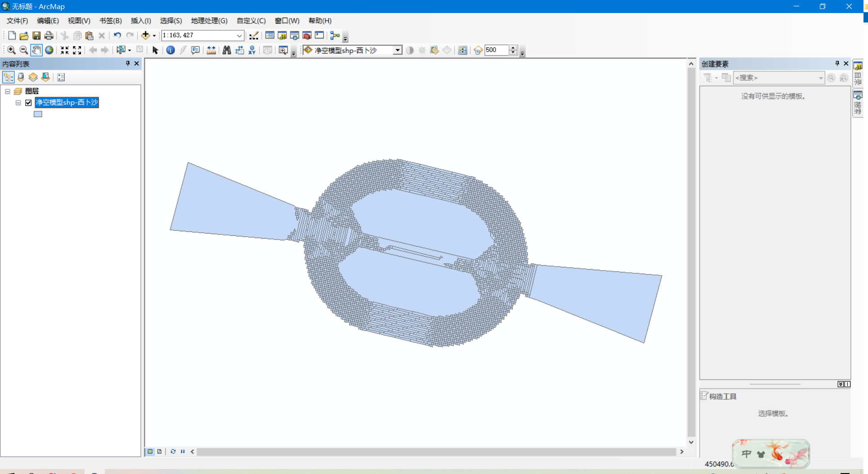
Task: Open the Python window
Action: pos(319,35)
